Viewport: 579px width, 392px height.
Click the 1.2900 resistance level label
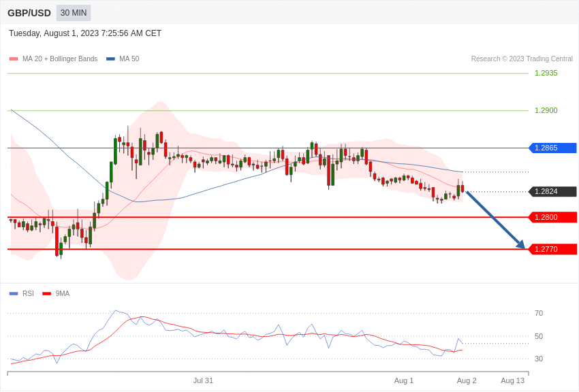(546, 110)
